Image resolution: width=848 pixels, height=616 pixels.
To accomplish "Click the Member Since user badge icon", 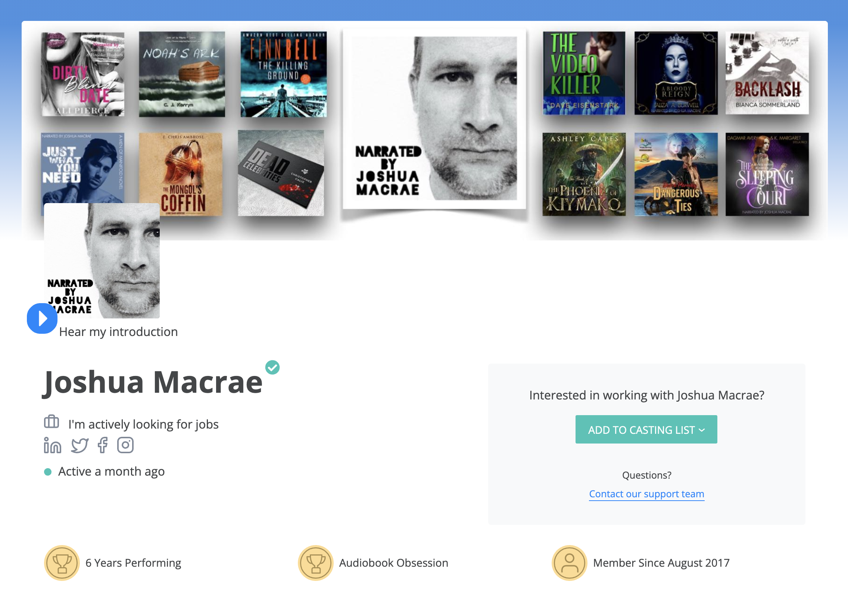I will [x=570, y=563].
